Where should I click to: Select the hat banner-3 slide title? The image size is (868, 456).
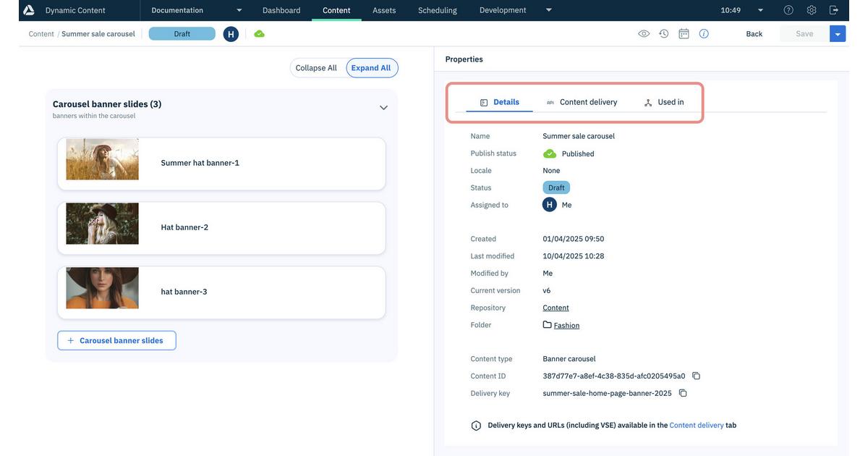click(x=184, y=292)
